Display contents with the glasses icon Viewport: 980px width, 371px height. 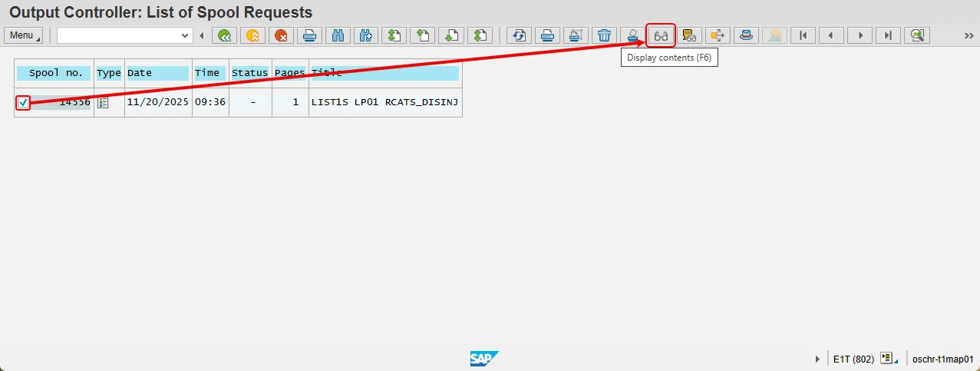[x=661, y=35]
